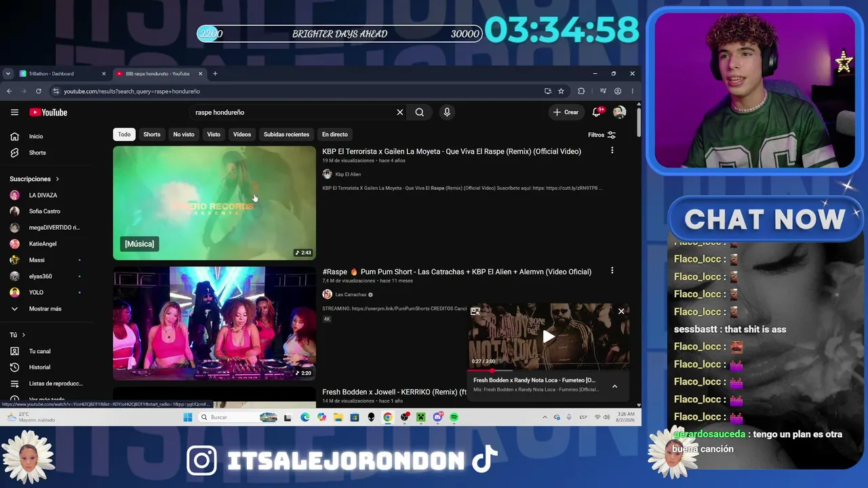
Task: Start voice search with the microphone icon
Action: tap(447, 113)
